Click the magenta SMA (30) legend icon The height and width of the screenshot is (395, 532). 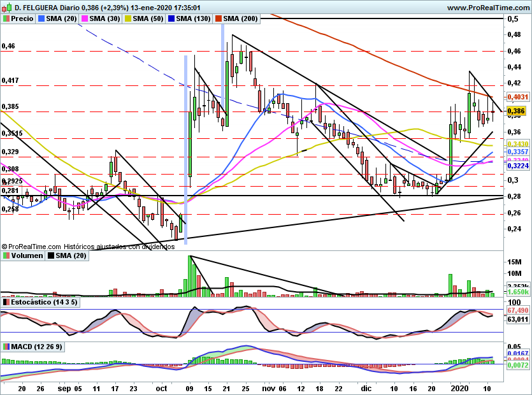84,19
